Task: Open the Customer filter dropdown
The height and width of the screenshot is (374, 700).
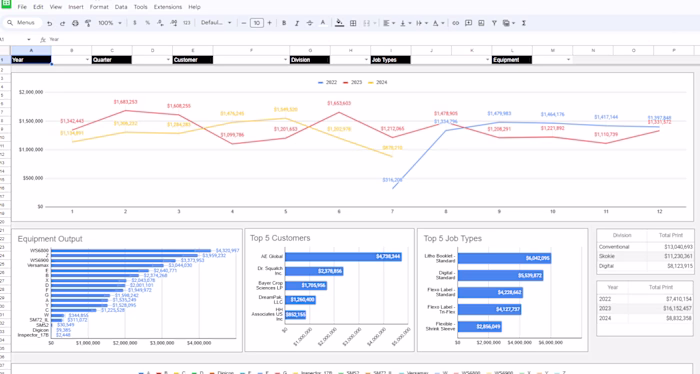Action: pos(285,60)
